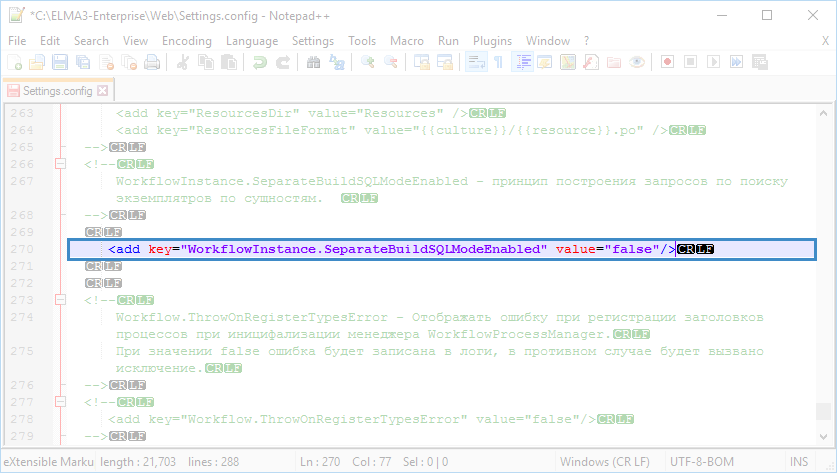837x473 pixels.
Task: Toggle the indent guide toolbar button
Action: click(x=522, y=62)
